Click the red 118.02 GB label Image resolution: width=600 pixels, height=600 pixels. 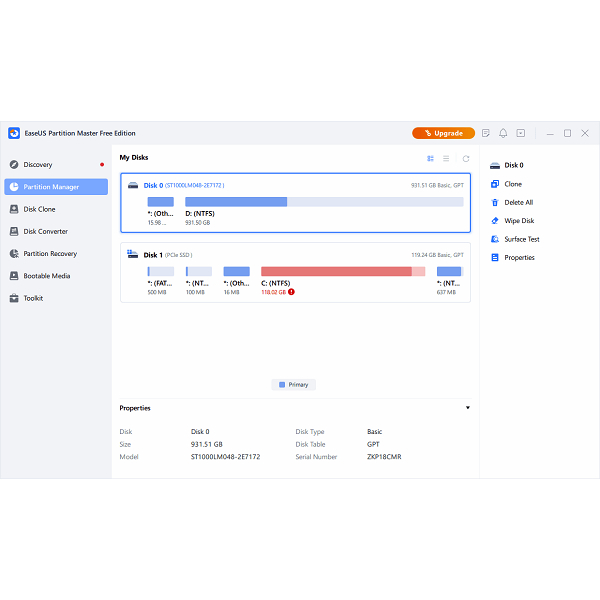click(274, 292)
